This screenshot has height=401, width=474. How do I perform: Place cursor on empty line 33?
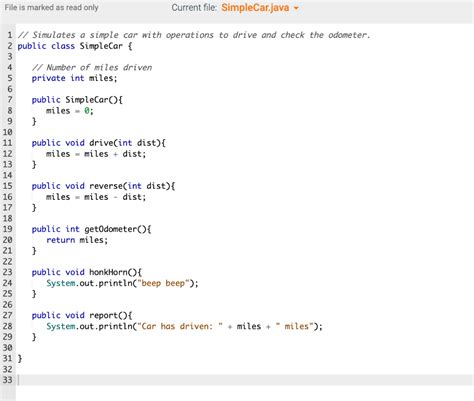coord(245,380)
